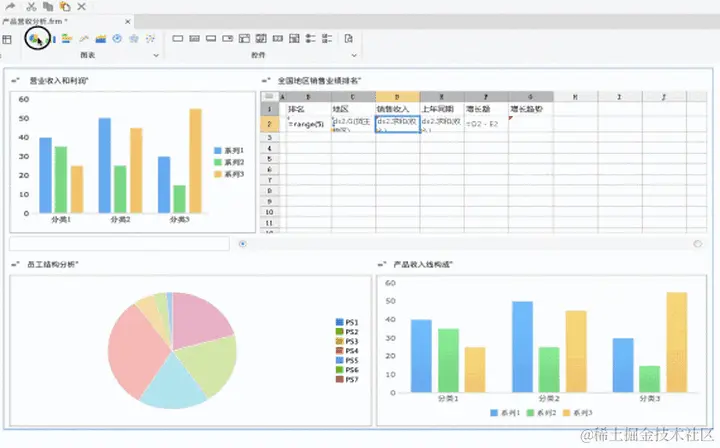Image resolution: width=720 pixels, height=448 pixels.
Task: Select highlighted column D header
Action: point(397,97)
